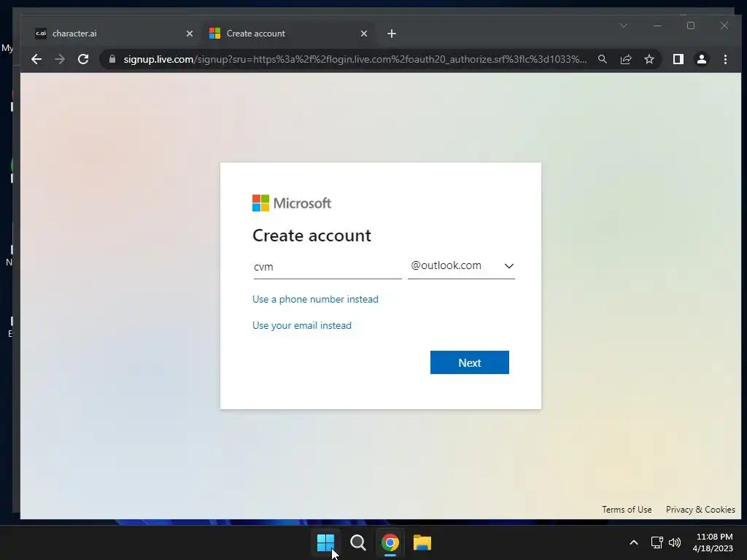
Task: Click the browser forward arrow
Action: point(60,59)
